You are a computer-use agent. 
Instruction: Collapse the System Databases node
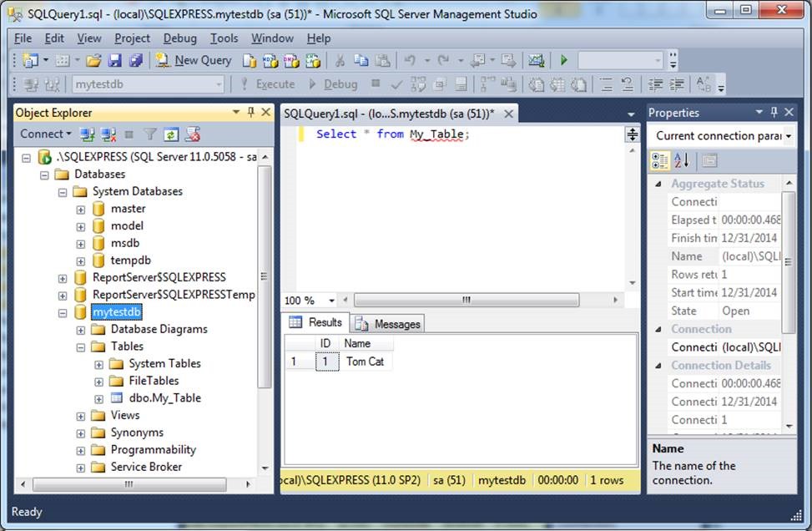pos(63,192)
